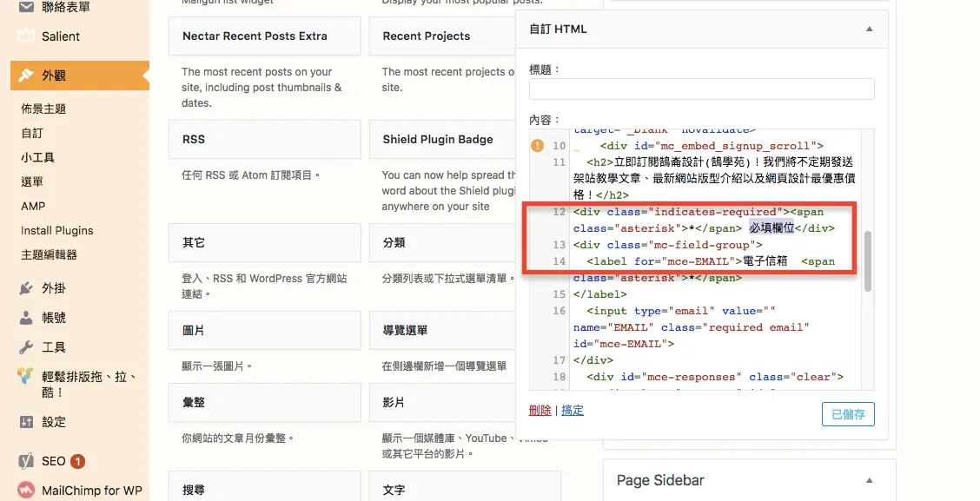Select the Recent Projects widget
980x501 pixels.
pos(442,36)
